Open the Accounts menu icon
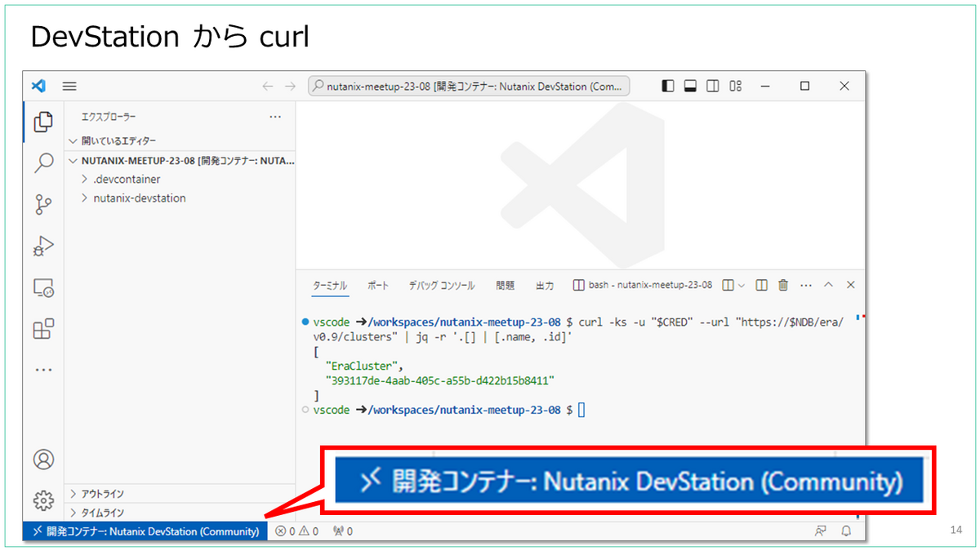 42,460
